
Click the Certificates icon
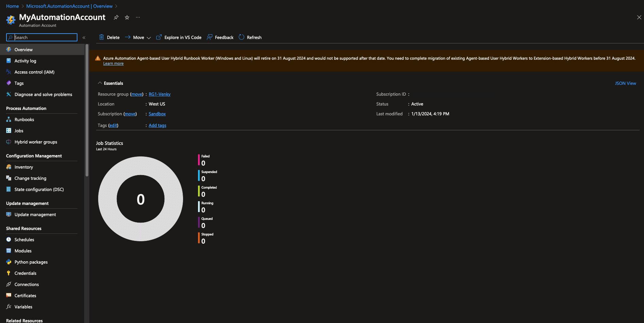9,296
